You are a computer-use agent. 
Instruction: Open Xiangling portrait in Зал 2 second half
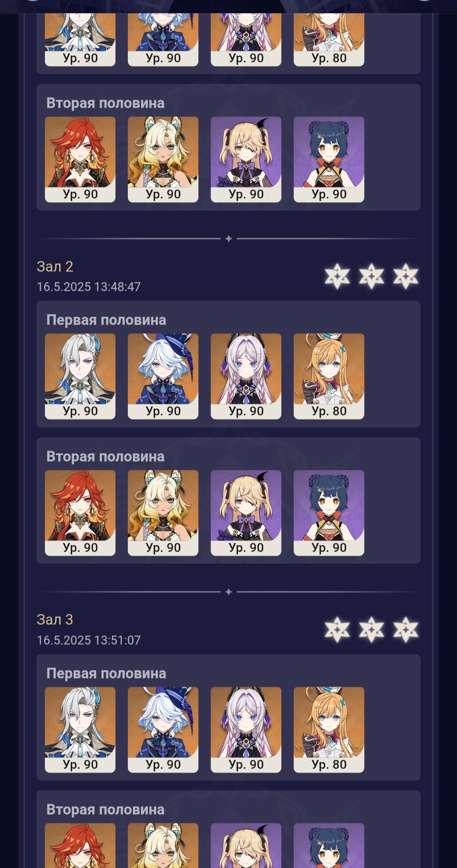point(329,513)
